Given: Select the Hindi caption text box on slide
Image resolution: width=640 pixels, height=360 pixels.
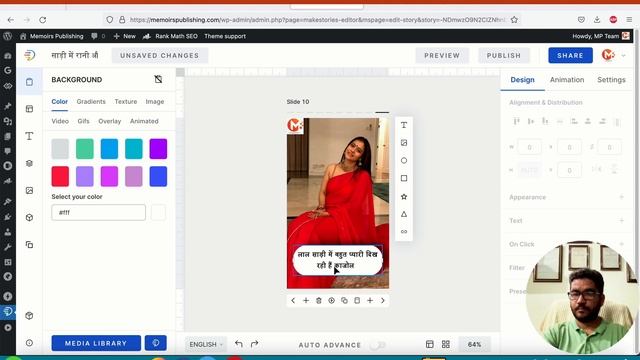Looking at the screenshot, I should coord(338,260).
